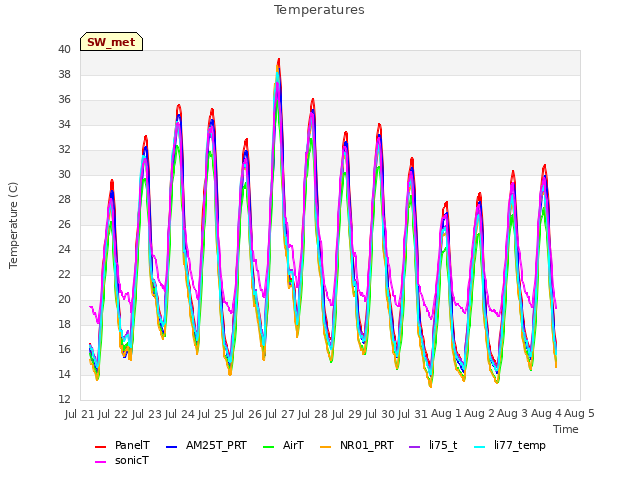Select the purple li75_t legend swatch

414,447
